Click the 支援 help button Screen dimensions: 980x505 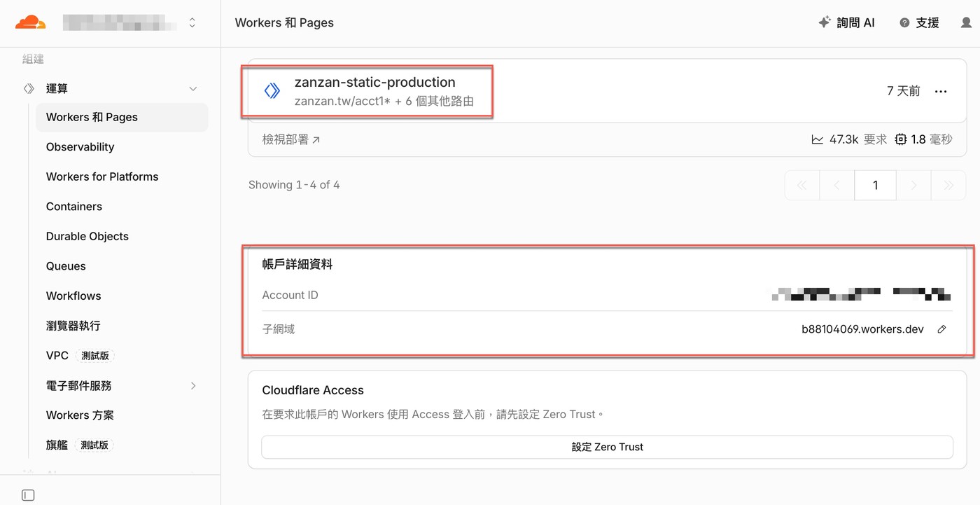(x=920, y=23)
